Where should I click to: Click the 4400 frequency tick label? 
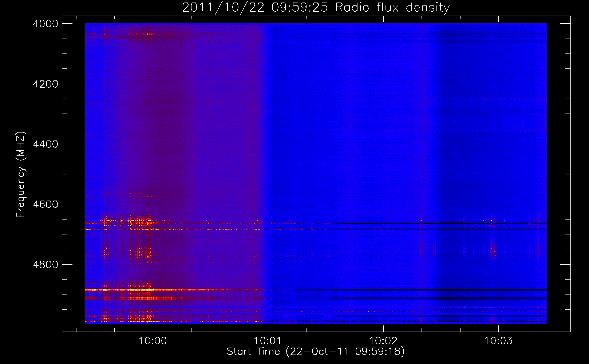pos(46,144)
